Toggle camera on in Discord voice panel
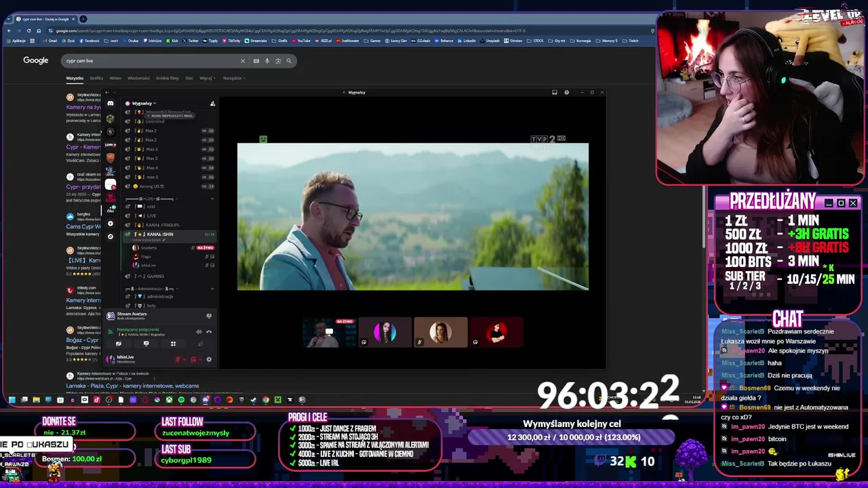The width and height of the screenshot is (868, 488). point(119,344)
